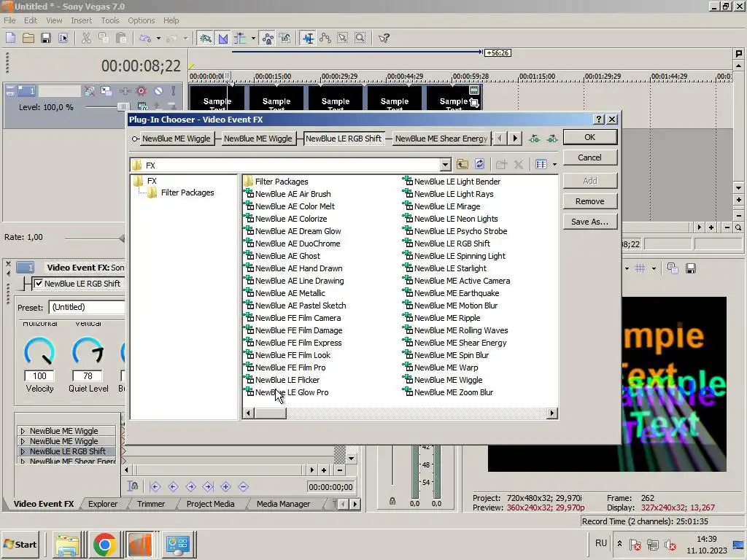Click Remove in the Plug-In Chooser
This screenshot has width=747, height=560.
[589, 201]
